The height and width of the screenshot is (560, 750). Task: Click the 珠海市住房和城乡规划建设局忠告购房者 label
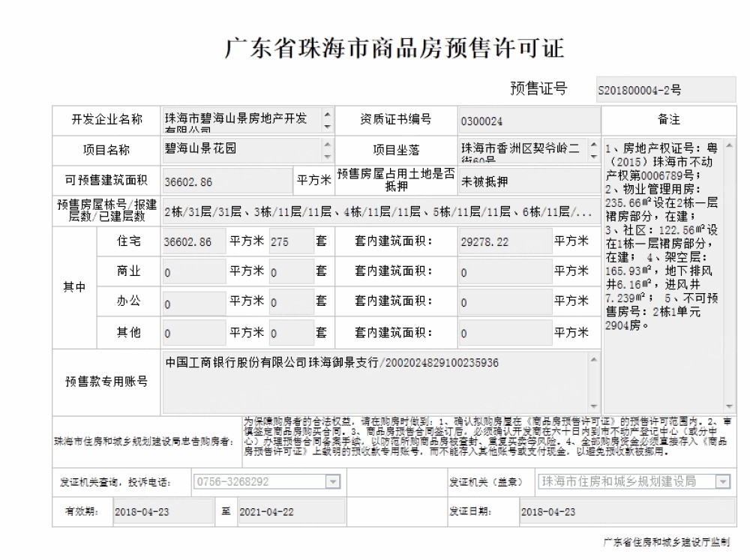tap(145, 441)
